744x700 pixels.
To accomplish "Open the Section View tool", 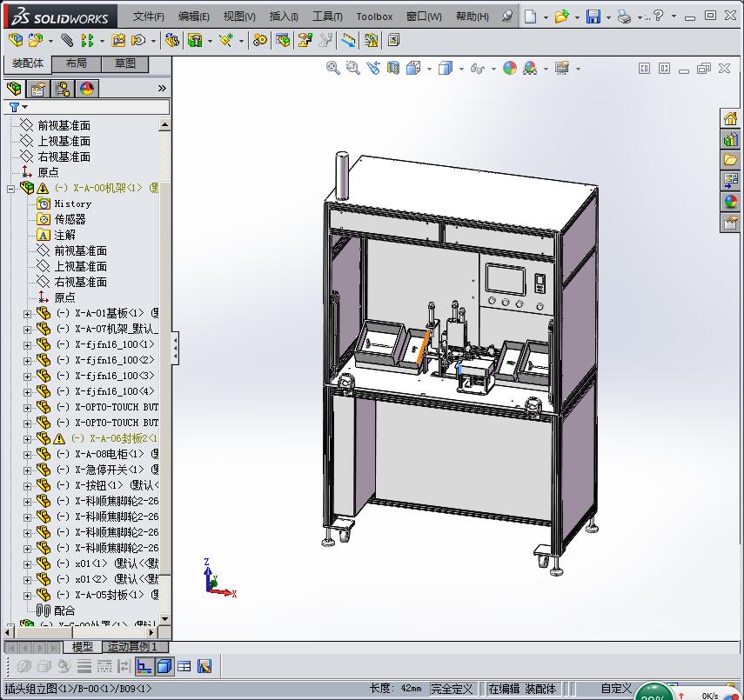I will tap(393, 68).
